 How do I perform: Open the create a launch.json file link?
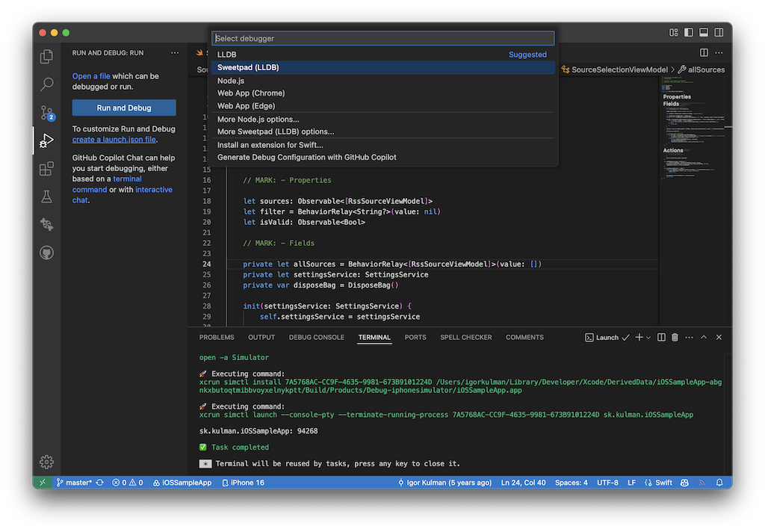coord(114,139)
